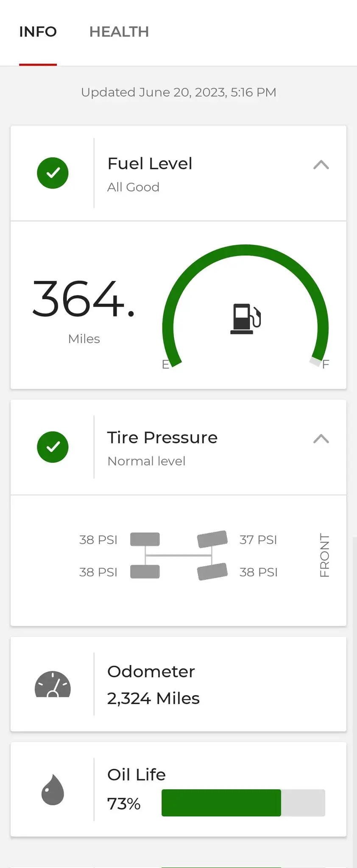The width and height of the screenshot is (357, 868).
Task: Collapse the Fuel Level card
Action: (321, 165)
